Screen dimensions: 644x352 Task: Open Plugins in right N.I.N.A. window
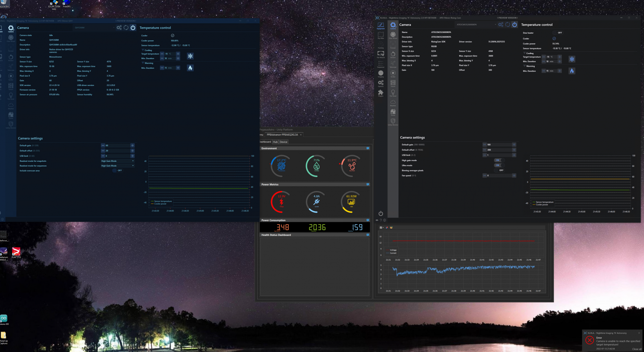[381, 93]
